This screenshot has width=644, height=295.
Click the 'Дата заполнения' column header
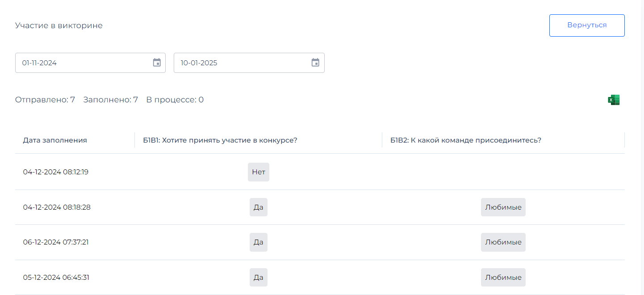[x=55, y=140]
